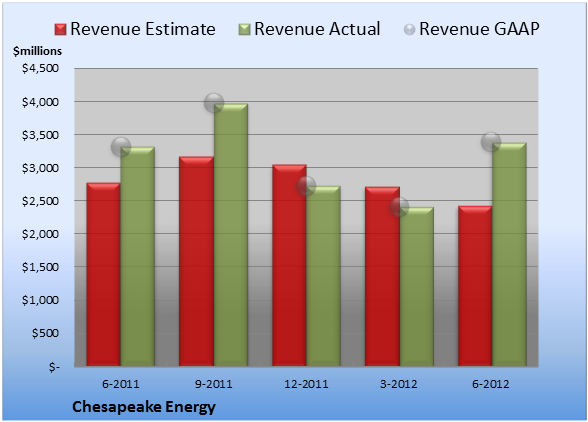588x422 pixels.
Task: Click the green Revenue Actual legend swatch
Action: coord(244,29)
